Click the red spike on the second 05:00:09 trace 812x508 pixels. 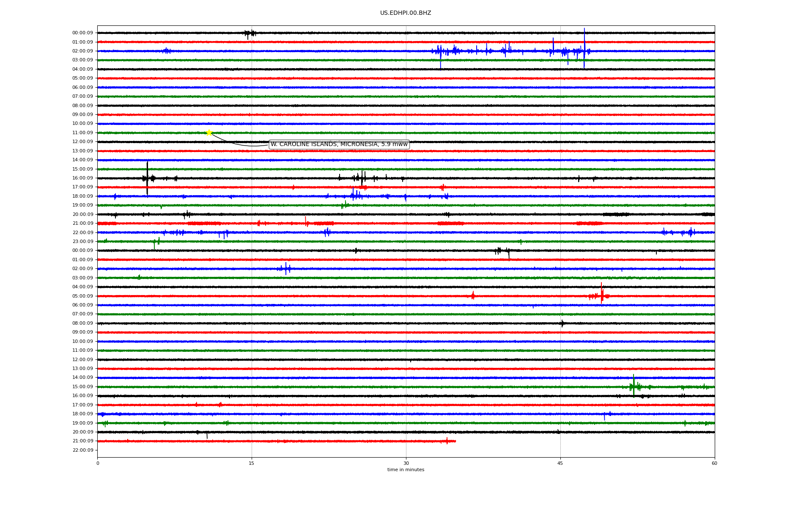point(601,293)
